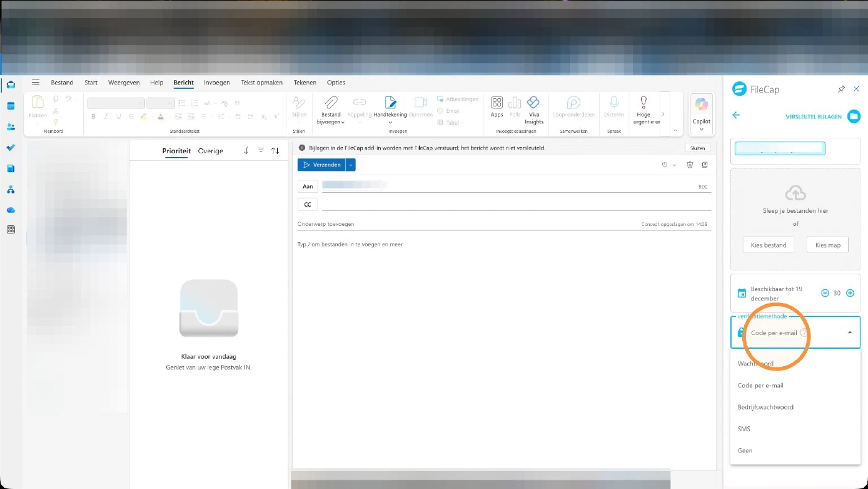Screen dimensions: 868x489
Task: Open the Mail icon in the left sidebar
Action: click(x=11, y=85)
